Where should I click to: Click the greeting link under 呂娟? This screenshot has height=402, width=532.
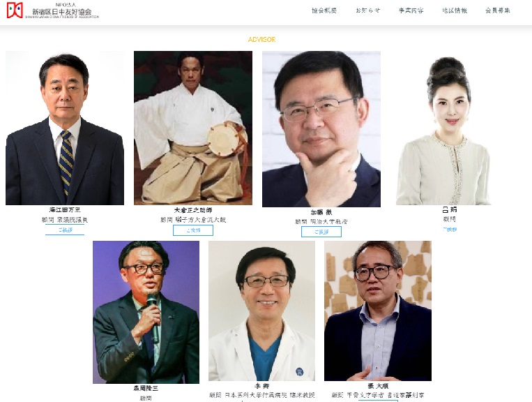point(449,230)
